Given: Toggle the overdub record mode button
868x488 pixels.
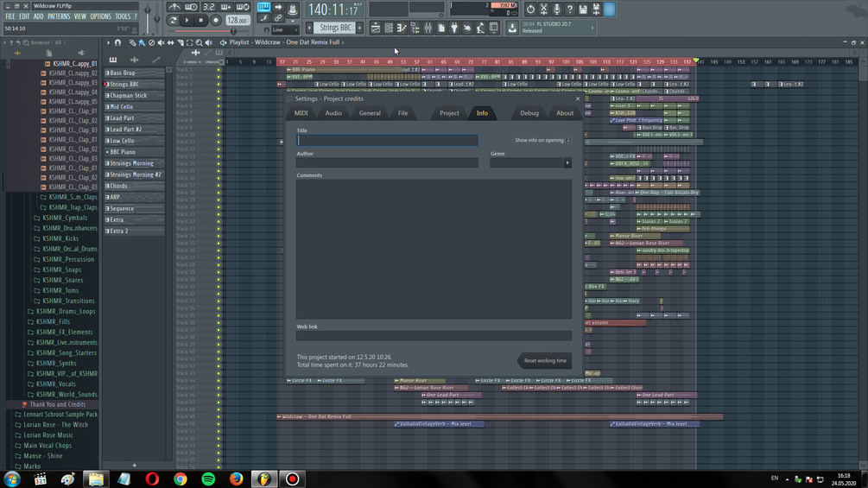Looking at the screenshot, I should pyautogui.click(x=226, y=7).
